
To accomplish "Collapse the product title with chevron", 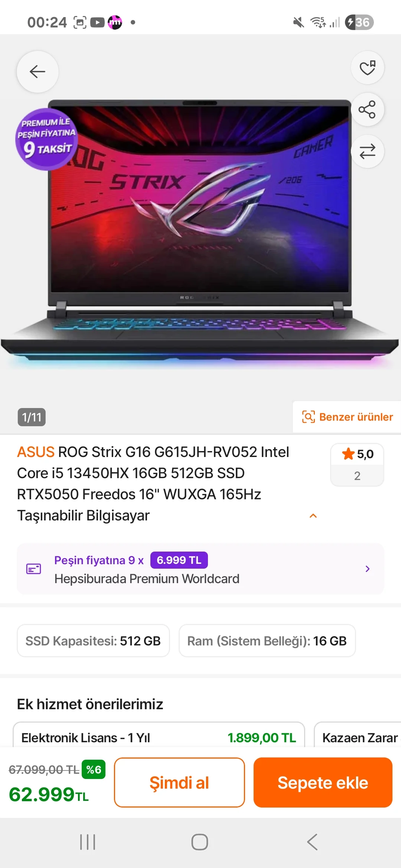I will pos(313,516).
